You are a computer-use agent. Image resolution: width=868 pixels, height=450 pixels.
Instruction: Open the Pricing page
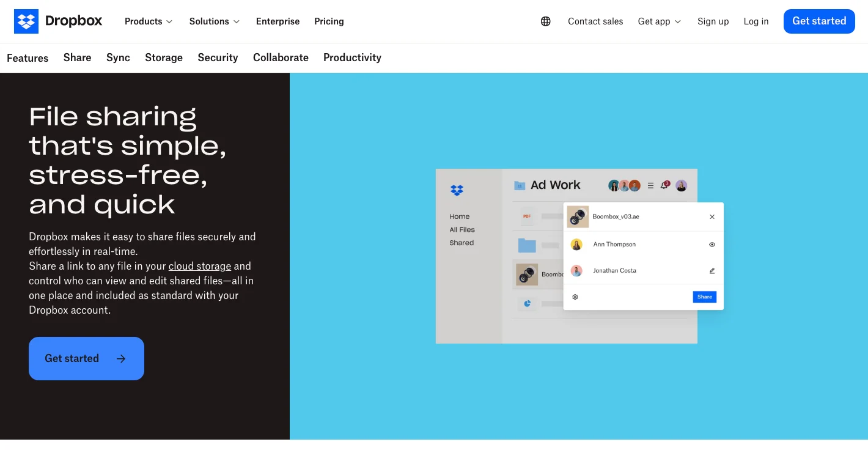329,21
